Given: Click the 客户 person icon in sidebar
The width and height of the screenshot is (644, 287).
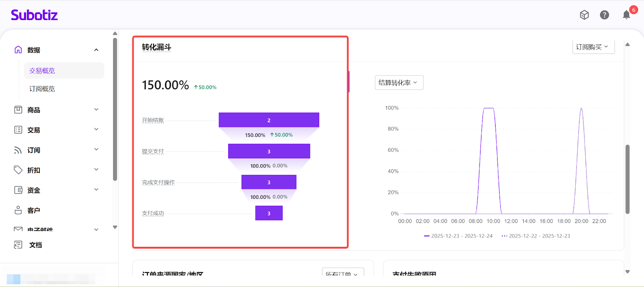Looking at the screenshot, I should [18, 210].
